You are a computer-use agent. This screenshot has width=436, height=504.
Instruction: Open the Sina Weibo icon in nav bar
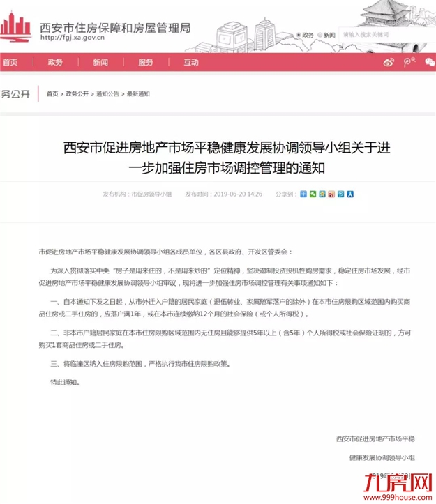389,62
